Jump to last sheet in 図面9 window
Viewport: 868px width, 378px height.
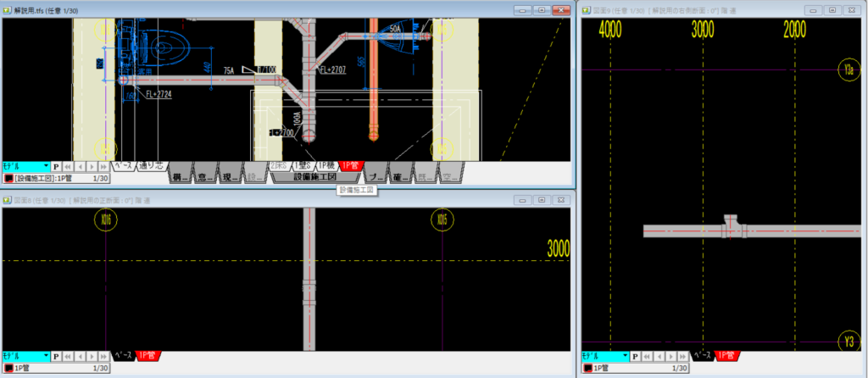pyautogui.click(x=684, y=357)
